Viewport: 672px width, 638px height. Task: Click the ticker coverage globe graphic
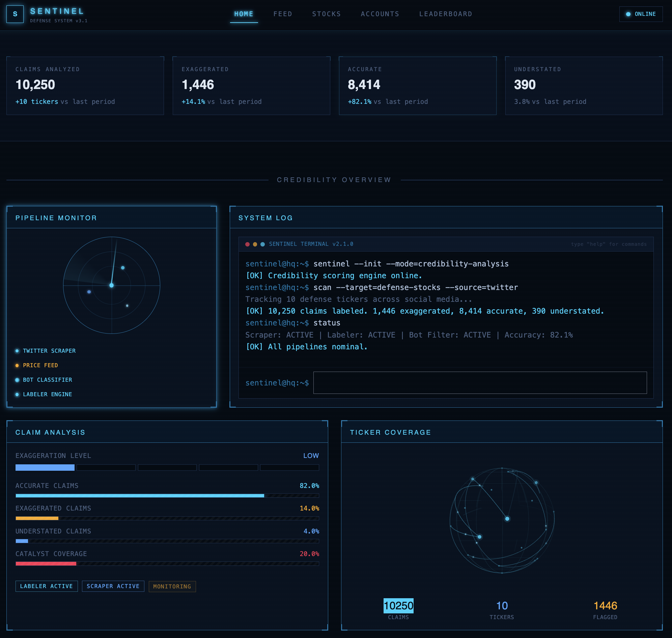pos(502,520)
